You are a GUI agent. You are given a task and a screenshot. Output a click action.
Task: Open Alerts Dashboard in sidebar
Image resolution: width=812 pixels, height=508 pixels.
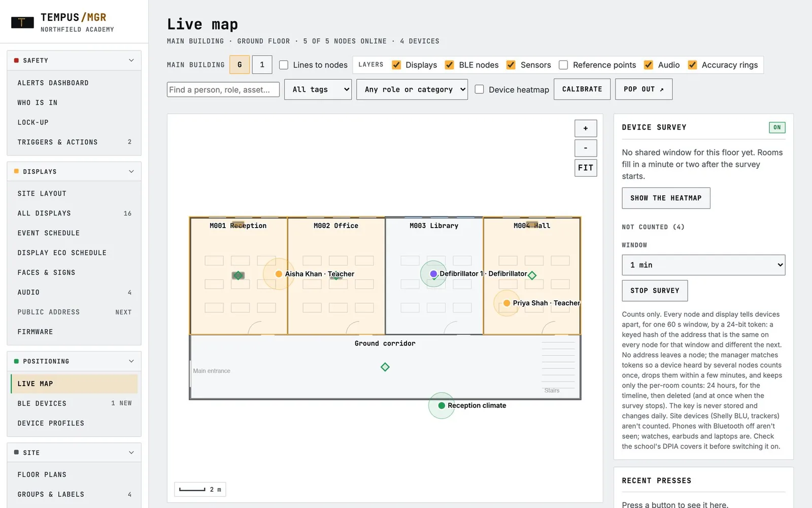(74, 83)
